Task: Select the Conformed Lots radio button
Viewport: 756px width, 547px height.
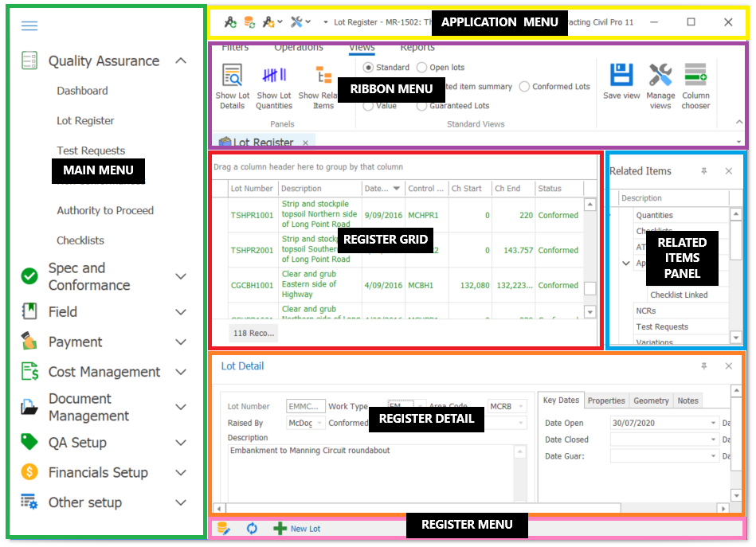Action: [x=524, y=86]
